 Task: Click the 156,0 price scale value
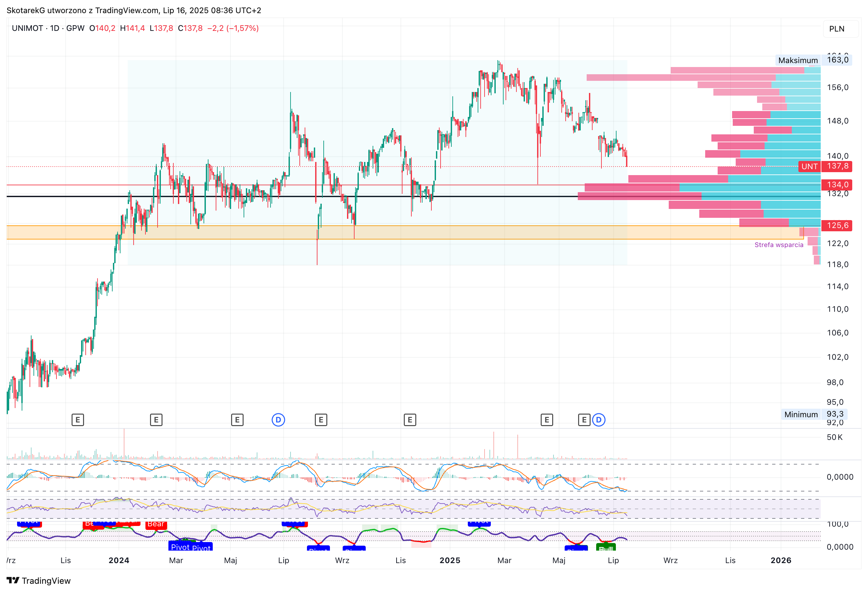tap(837, 87)
